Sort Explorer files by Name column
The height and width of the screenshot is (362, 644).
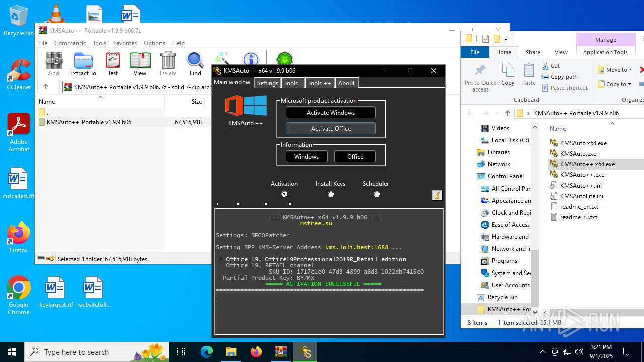[558, 129]
